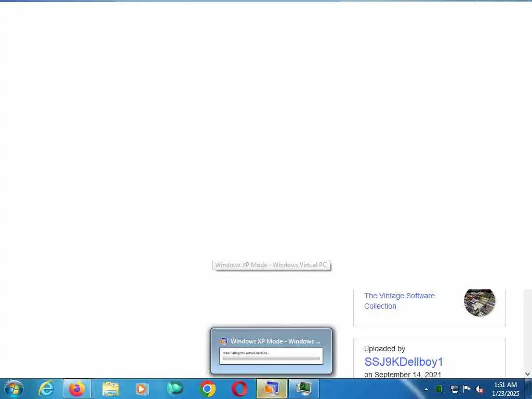532x399 pixels.
Task: Click the Show desktop button
Action: tap(528, 389)
